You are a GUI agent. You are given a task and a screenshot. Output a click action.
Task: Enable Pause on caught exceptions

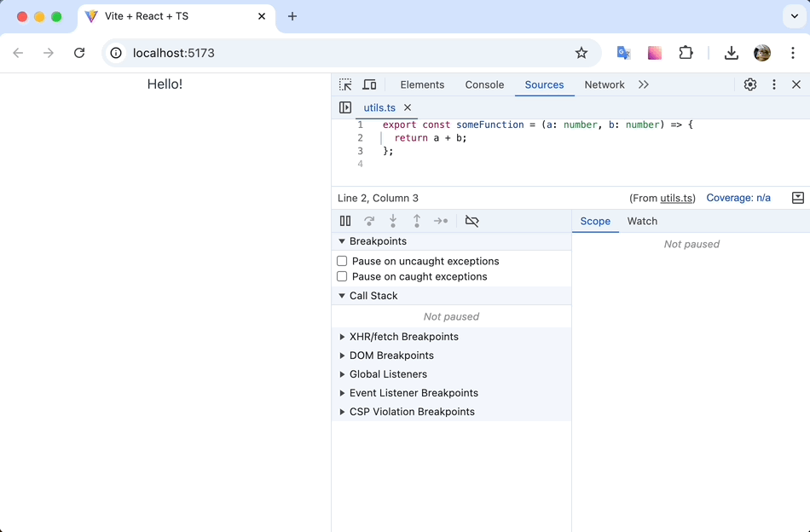pos(342,276)
